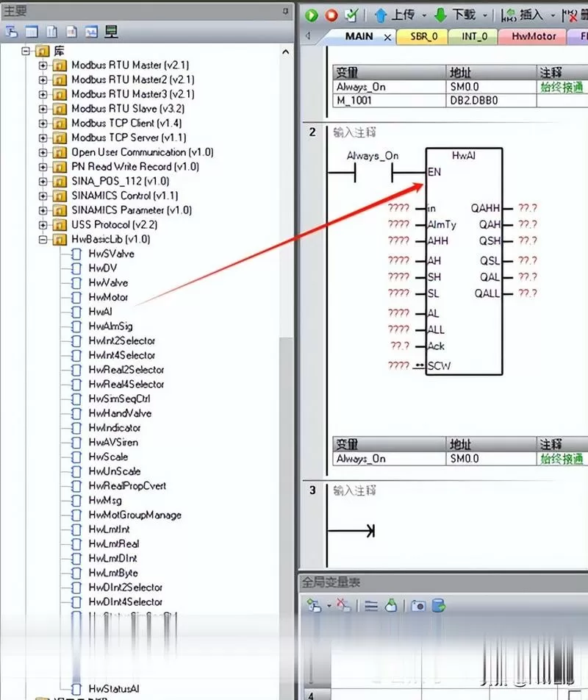Screen dimensions: 588x700
Task: Click second icon in project tree toolbar
Action: [32, 32]
